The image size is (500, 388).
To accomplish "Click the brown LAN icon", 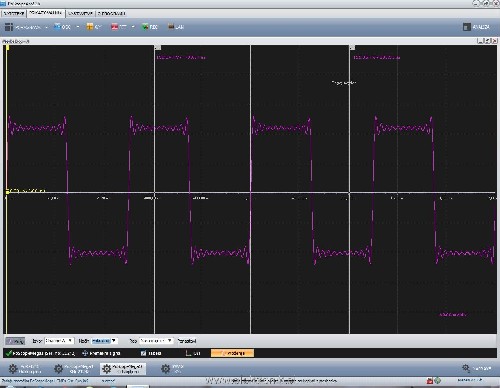I will 171,27.
